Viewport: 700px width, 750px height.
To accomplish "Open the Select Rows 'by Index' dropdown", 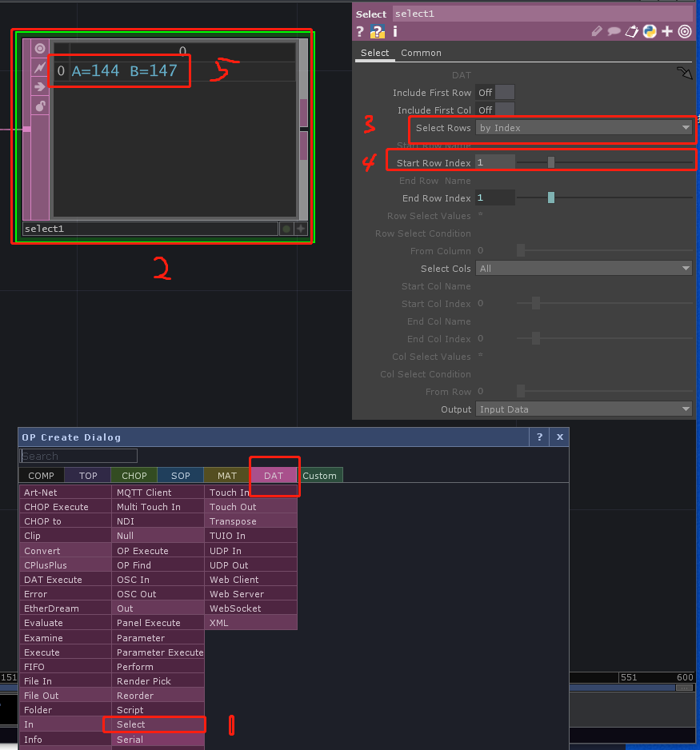I will pos(584,127).
